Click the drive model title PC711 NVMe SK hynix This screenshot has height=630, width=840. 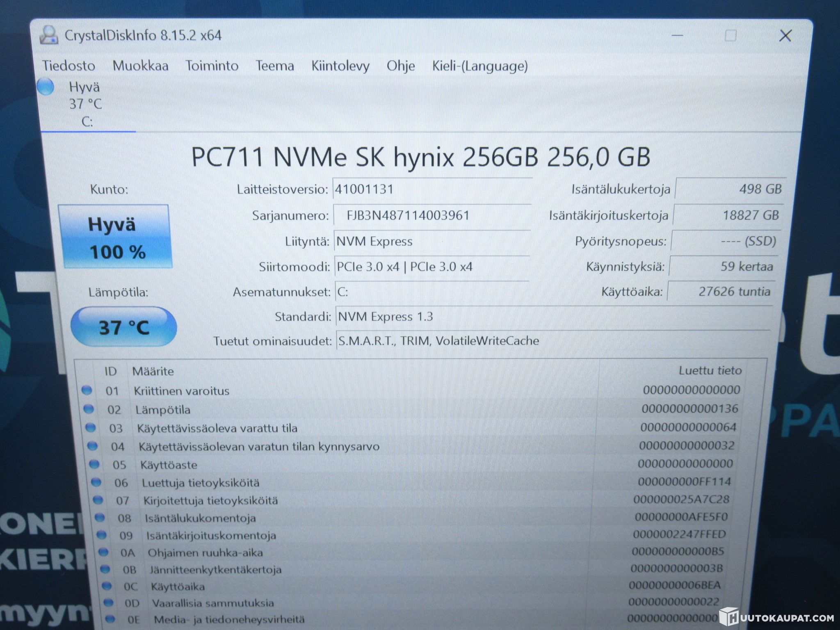pyautogui.click(x=421, y=157)
